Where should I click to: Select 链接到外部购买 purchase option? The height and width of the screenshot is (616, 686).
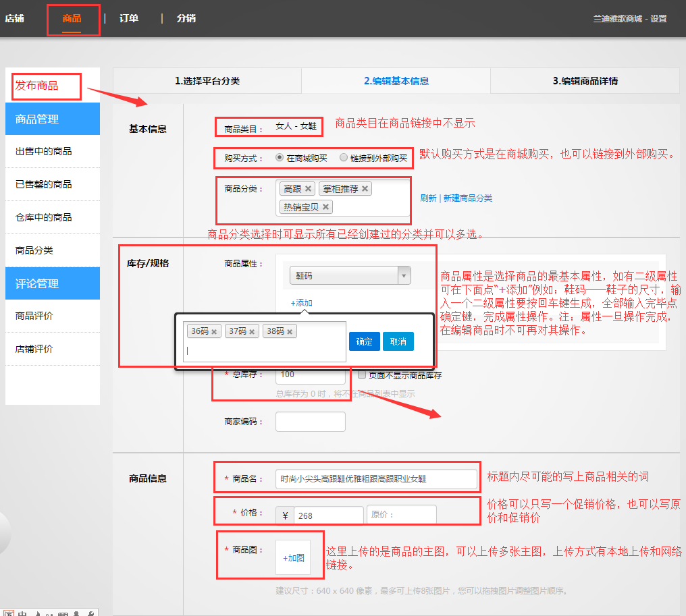point(344,158)
